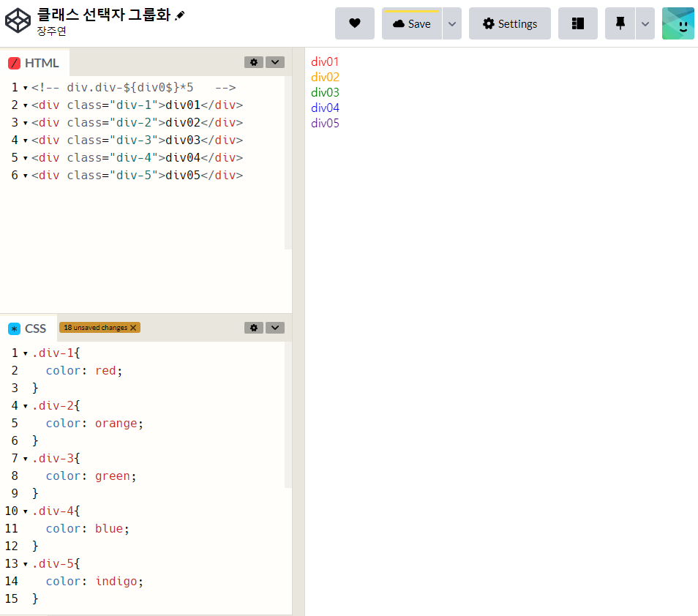Open the pin options dropdown arrow
Image resolution: width=698 pixels, height=616 pixels.
[645, 23]
